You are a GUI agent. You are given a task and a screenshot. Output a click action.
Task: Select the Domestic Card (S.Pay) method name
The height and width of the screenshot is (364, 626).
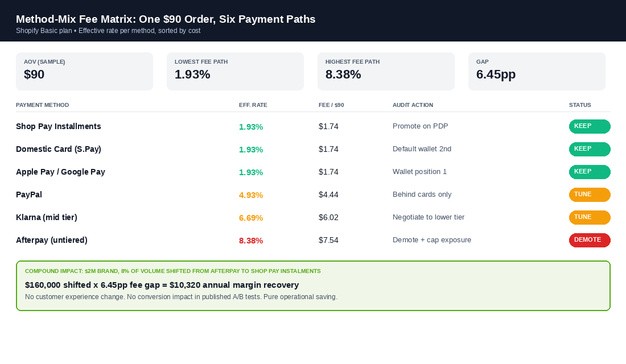pos(58,149)
